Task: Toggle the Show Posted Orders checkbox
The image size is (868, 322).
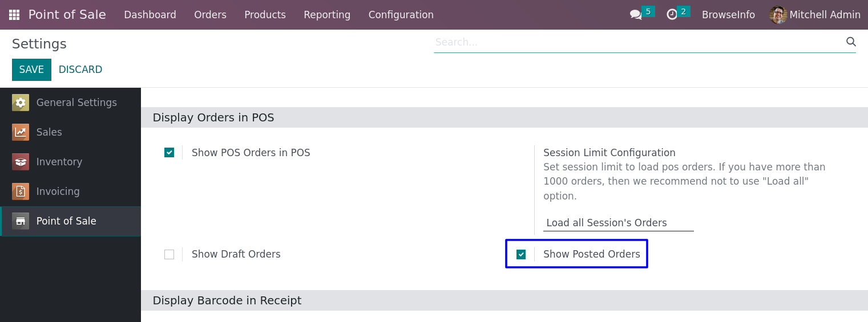Action: 521,254
